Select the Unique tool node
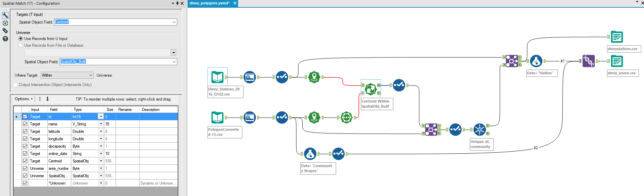644x196 pixels. tap(480, 129)
